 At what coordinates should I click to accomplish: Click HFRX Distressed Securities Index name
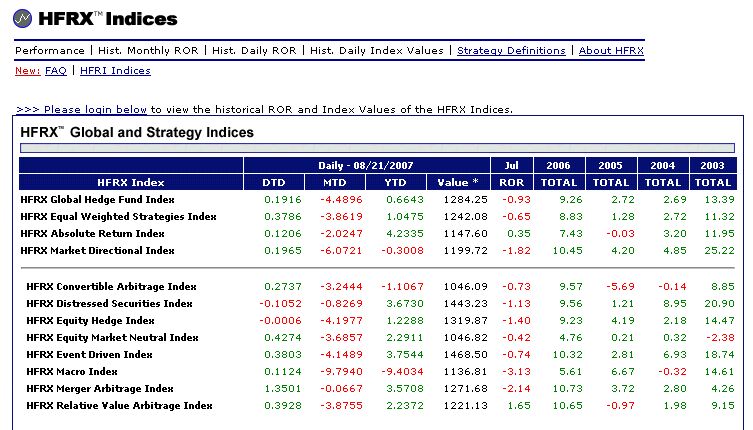[109, 303]
